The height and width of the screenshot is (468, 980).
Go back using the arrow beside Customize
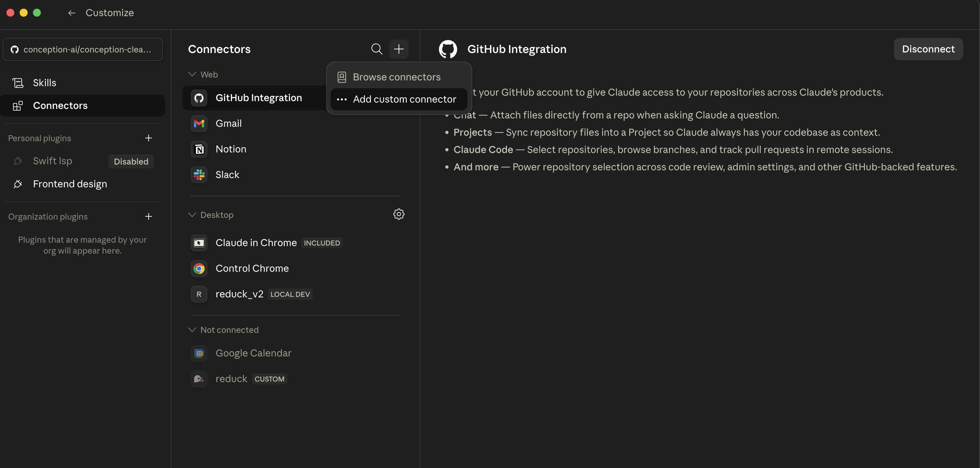(71, 13)
